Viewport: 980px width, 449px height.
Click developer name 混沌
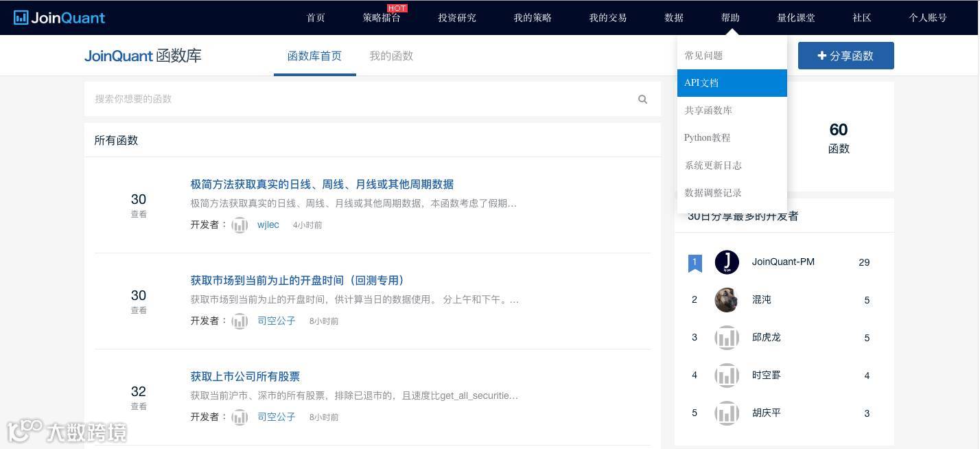point(762,300)
